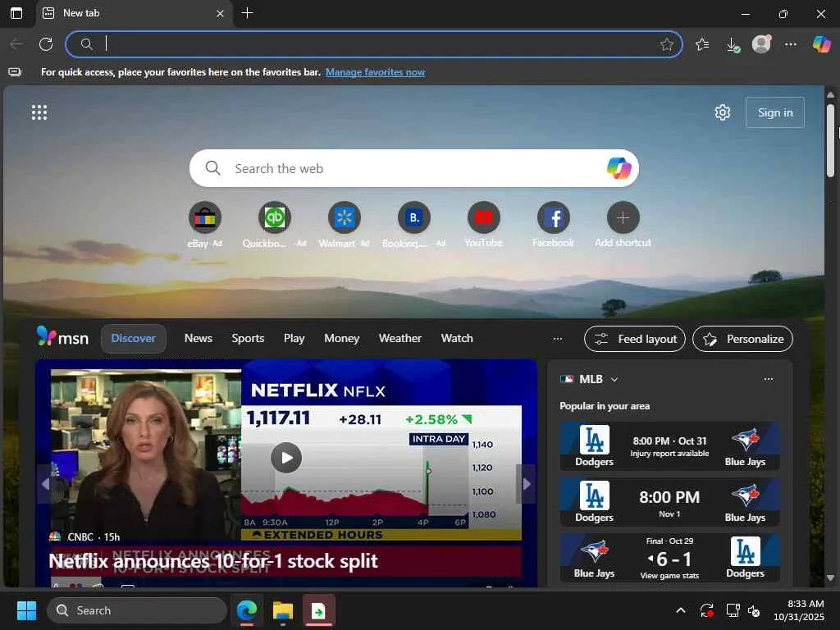Open the QuickBooks shortcut

(x=274, y=217)
